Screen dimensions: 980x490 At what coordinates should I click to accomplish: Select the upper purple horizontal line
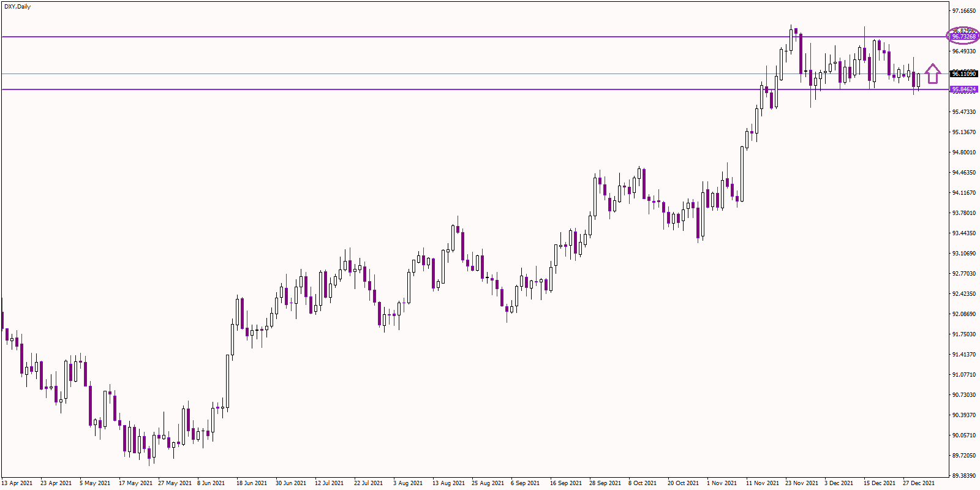point(475,37)
